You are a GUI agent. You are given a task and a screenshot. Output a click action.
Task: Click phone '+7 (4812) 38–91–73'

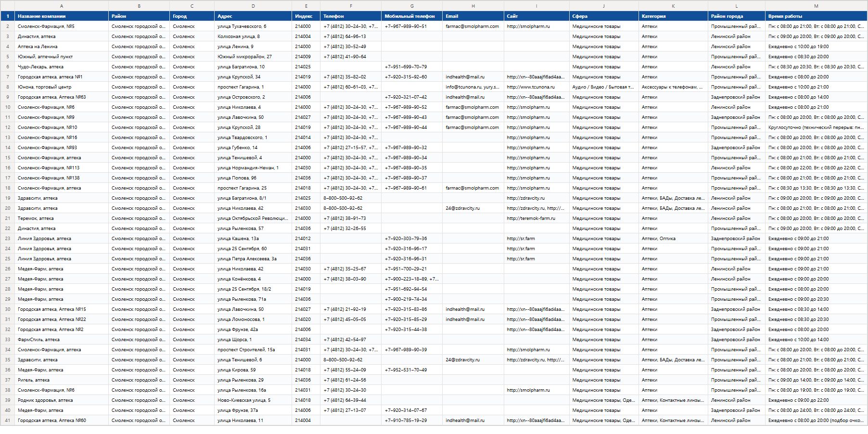tap(351, 218)
